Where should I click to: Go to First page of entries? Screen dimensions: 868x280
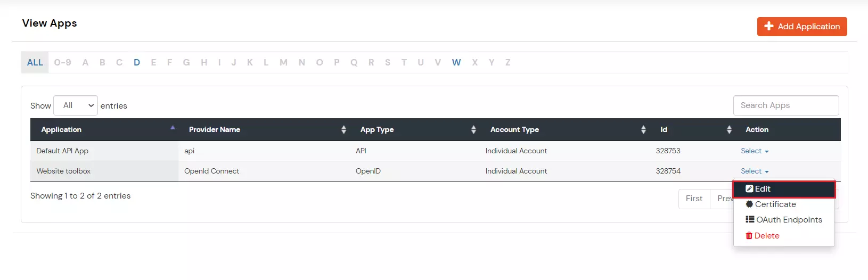pos(694,199)
